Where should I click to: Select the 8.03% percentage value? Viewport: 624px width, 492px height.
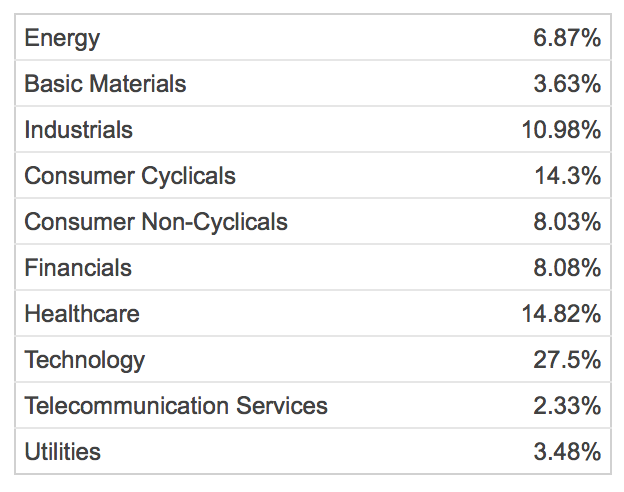pos(567,222)
